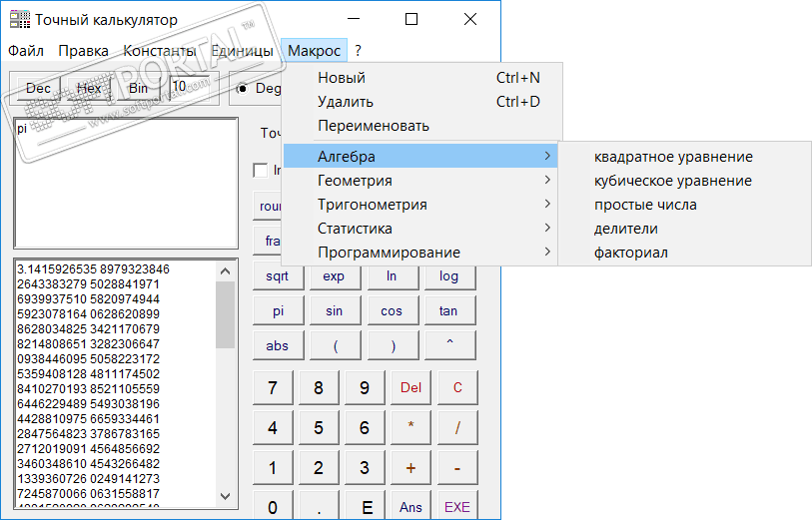The height and width of the screenshot is (520, 812).
Task: Run the факториал macro
Action: (x=684, y=253)
